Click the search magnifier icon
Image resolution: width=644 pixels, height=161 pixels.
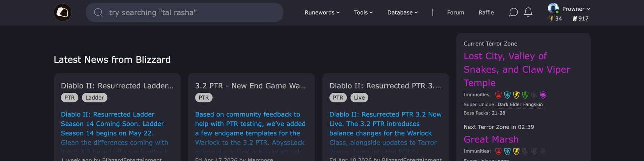point(98,12)
